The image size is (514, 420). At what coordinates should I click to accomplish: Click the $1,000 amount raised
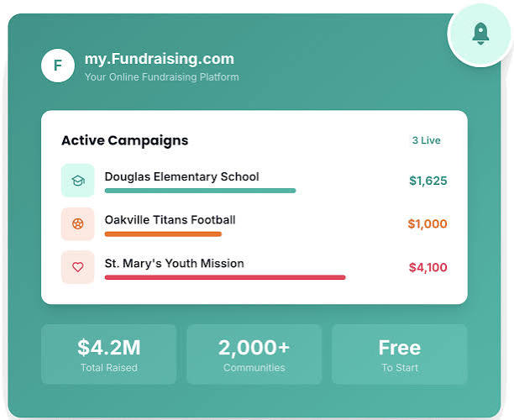[427, 224]
